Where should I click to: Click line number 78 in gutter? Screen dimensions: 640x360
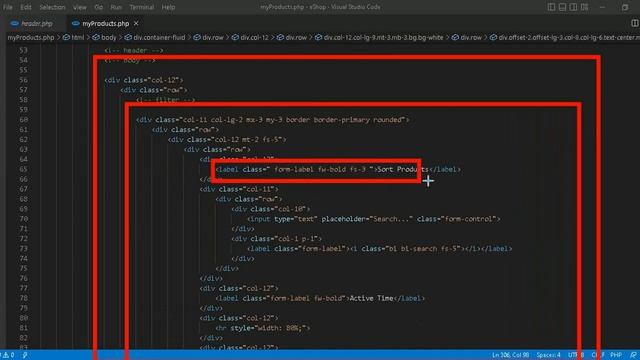pos(24,298)
